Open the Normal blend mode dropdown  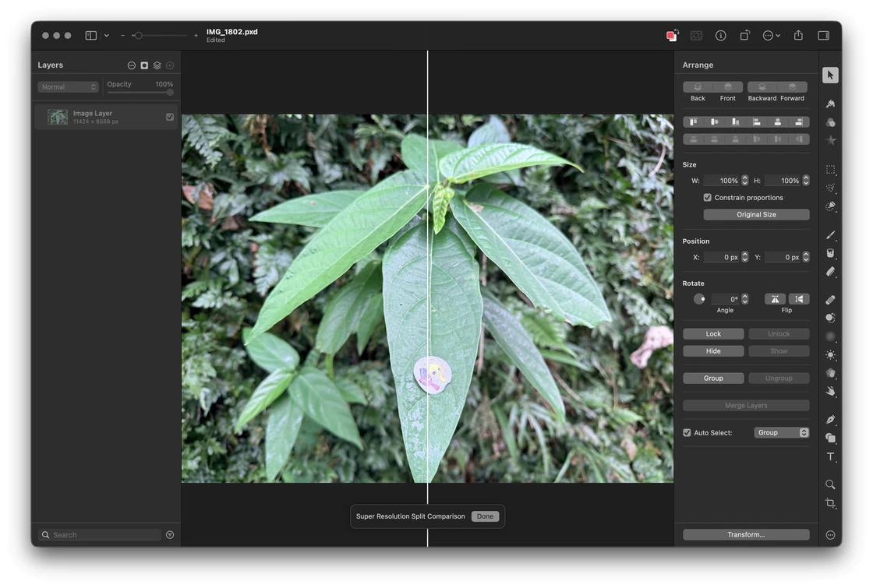pyautogui.click(x=69, y=87)
